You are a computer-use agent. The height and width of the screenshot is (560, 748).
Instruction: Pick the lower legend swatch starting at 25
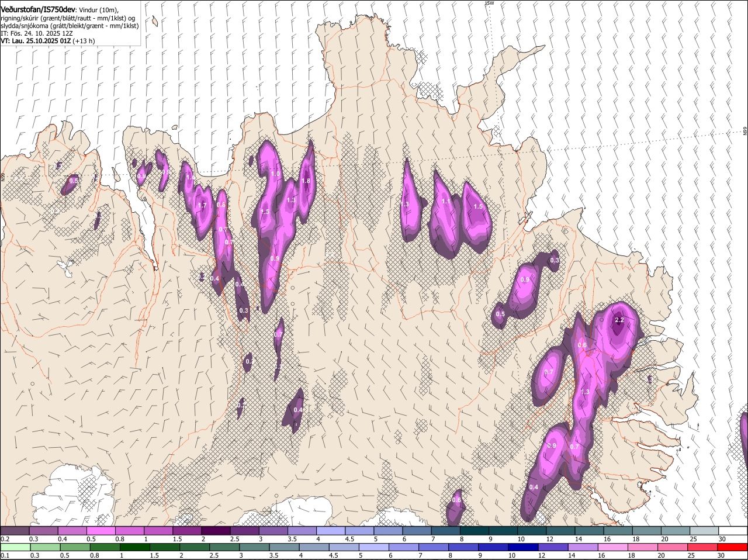703,547
